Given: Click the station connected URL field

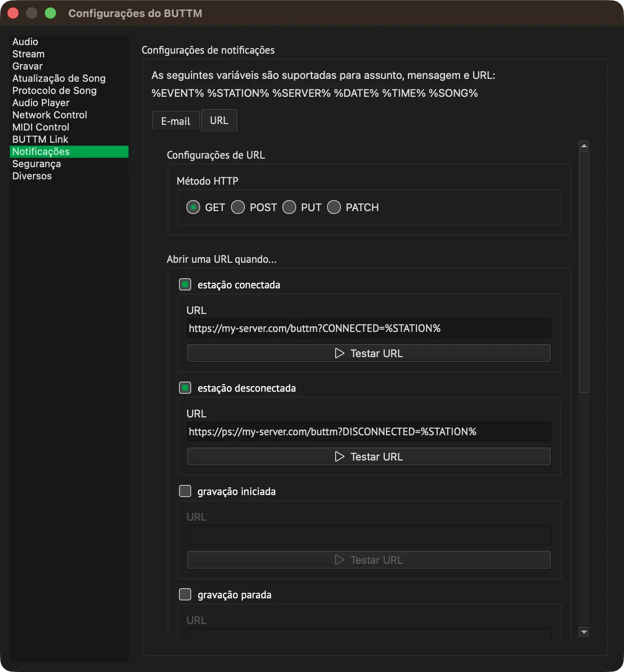Looking at the screenshot, I should (x=369, y=328).
